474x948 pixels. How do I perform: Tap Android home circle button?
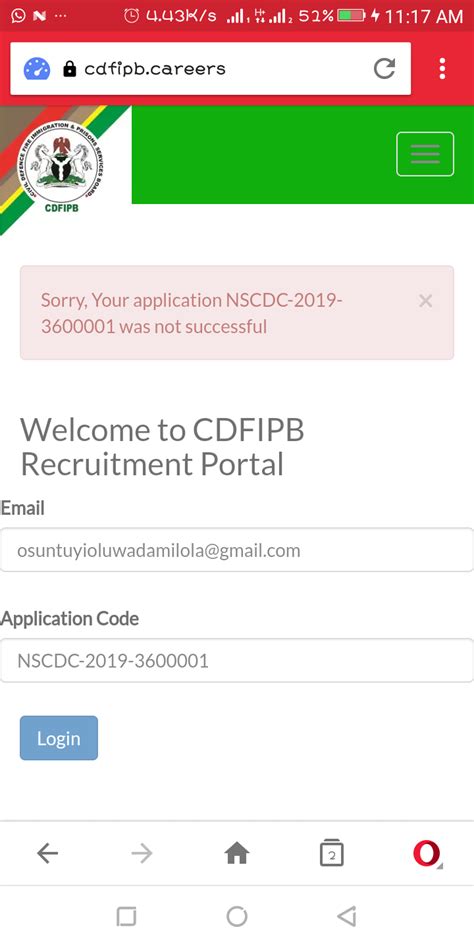(x=237, y=917)
